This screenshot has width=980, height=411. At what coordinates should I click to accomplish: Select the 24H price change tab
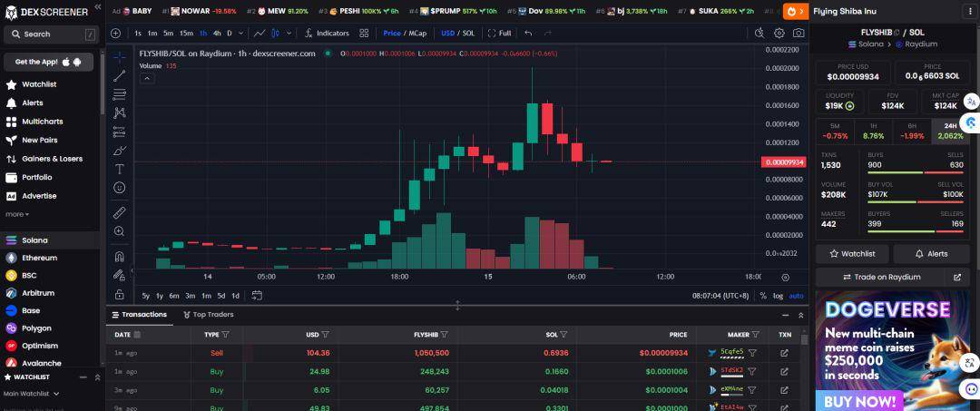951,131
